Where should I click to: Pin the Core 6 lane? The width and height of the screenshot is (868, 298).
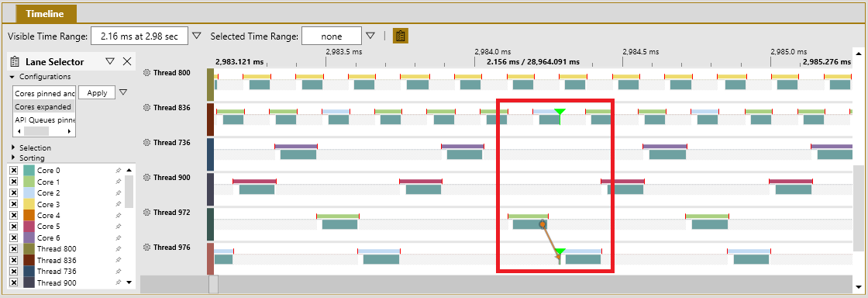118,237
